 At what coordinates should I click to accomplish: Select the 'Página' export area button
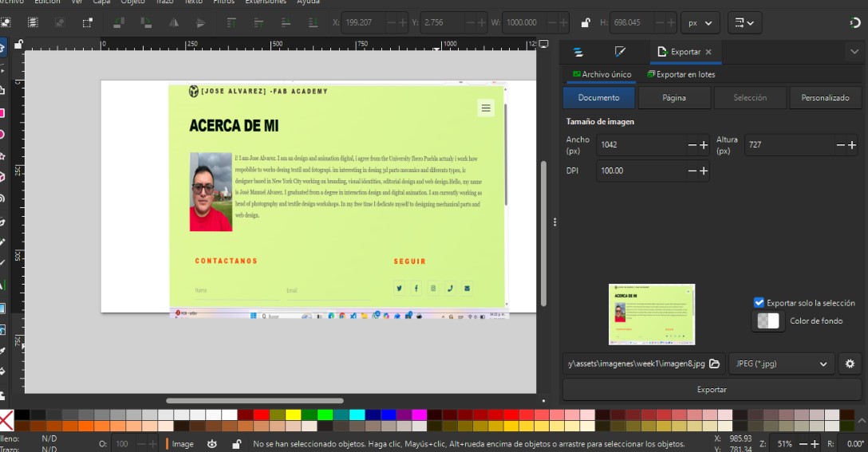point(674,97)
